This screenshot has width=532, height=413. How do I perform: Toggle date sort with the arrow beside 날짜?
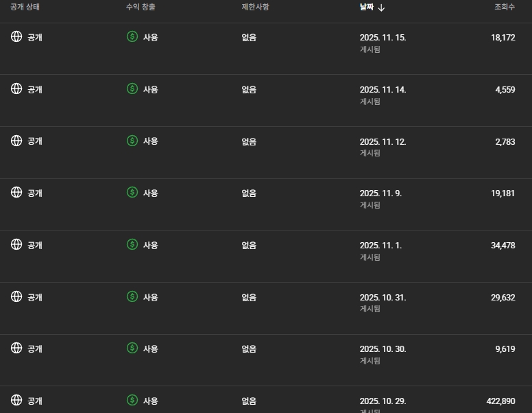tap(382, 8)
